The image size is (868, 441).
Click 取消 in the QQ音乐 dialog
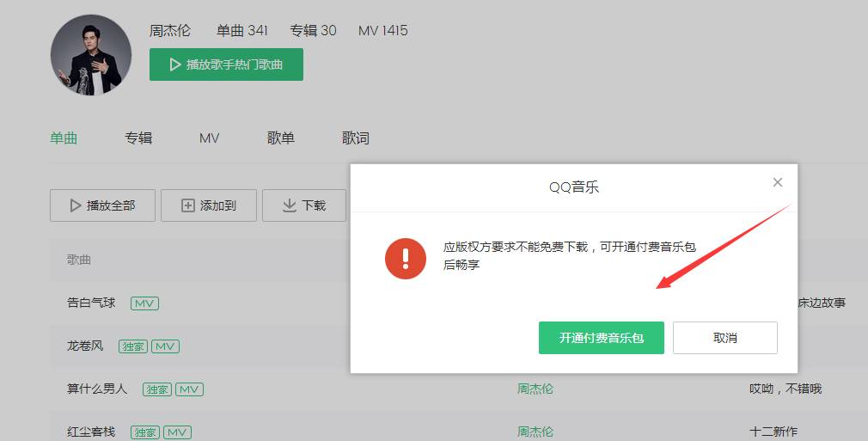[x=725, y=337]
